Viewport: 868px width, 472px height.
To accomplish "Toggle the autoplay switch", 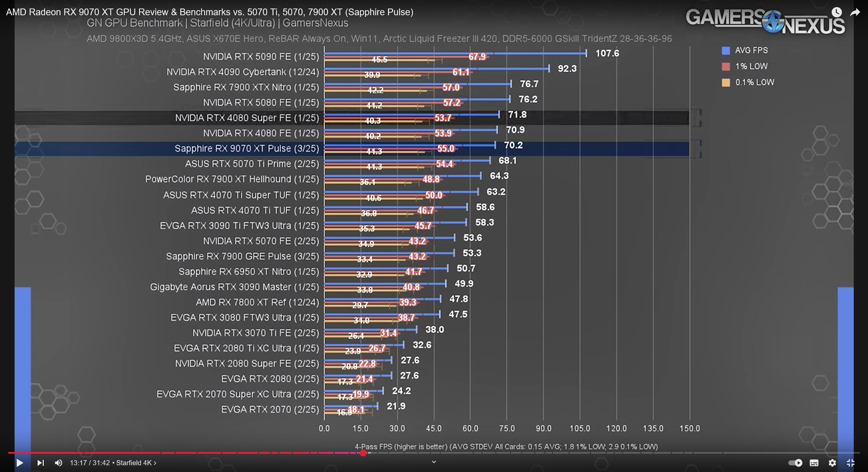I will [x=795, y=463].
